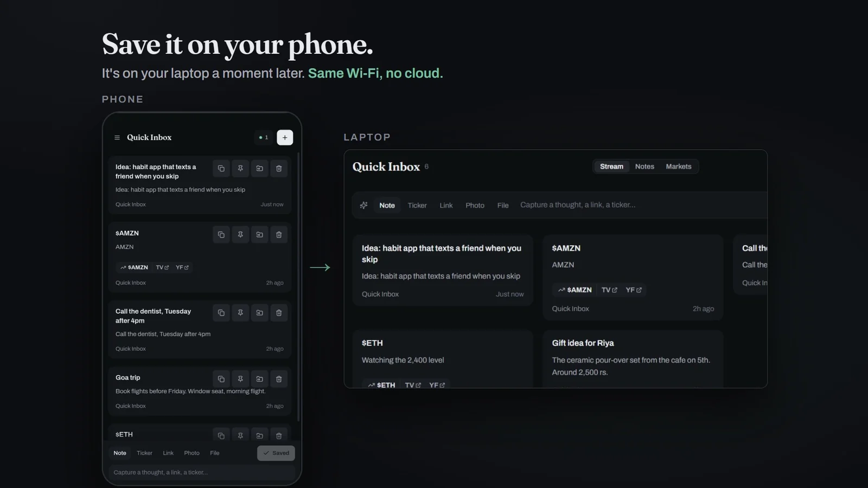Select Ticker capture type on laptop
Viewport: 868px width, 488px height.
417,206
